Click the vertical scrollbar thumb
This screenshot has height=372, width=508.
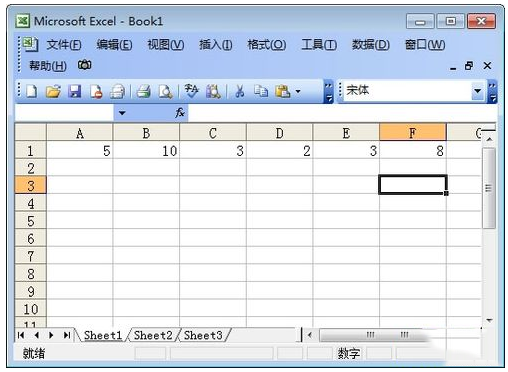(489, 188)
